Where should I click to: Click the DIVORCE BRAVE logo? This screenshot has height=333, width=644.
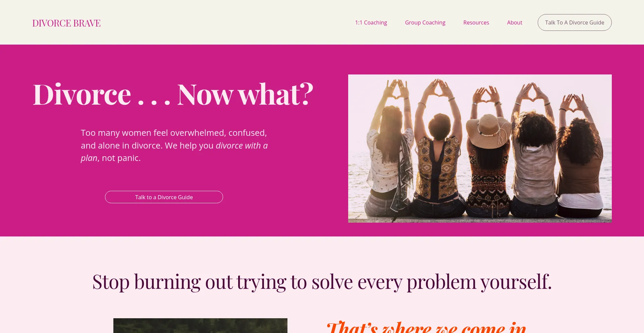pyautogui.click(x=66, y=23)
